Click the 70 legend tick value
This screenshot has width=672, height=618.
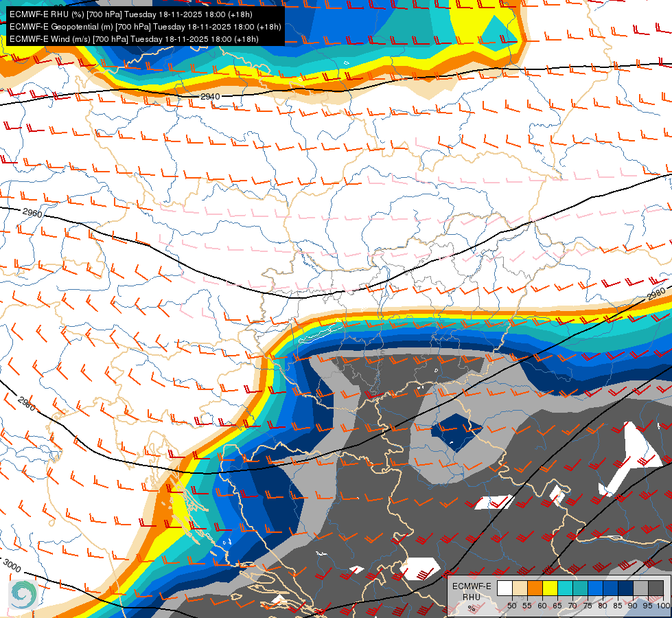[572, 606]
